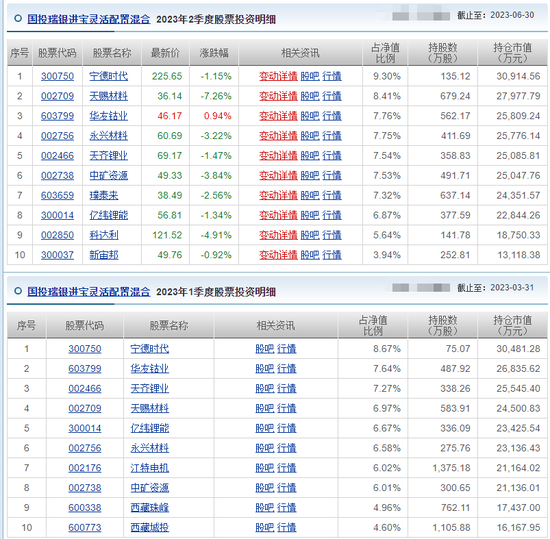Click 变动详情 for 宁德时代
Viewport: 550px width, 539px height.
[x=278, y=76]
